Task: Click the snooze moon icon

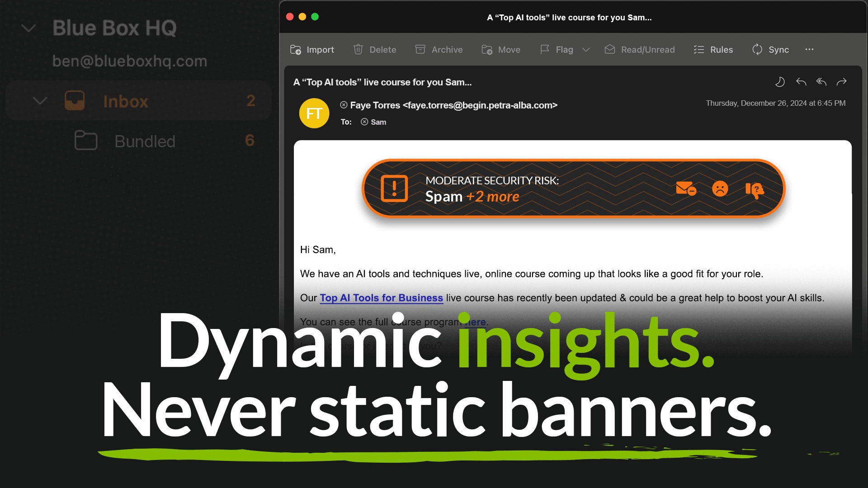Action: [x=780, y=82]
